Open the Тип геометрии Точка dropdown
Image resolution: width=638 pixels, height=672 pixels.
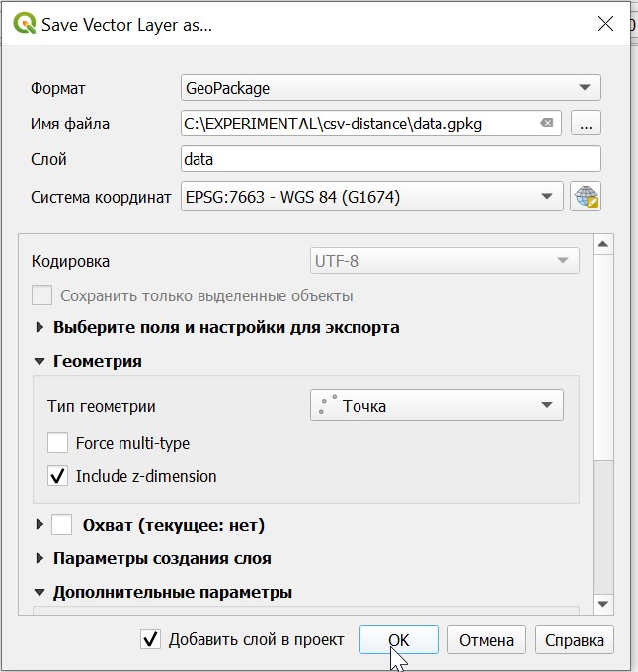pos(437,405)
